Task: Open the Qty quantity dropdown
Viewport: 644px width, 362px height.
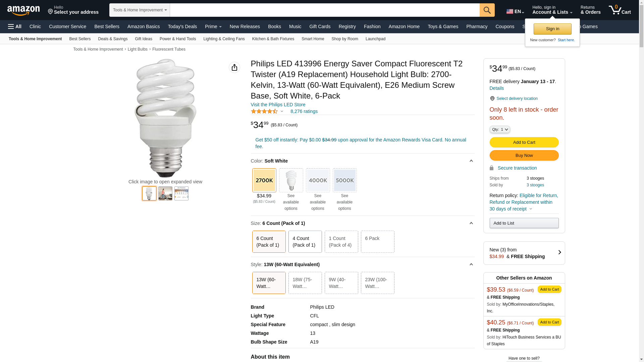Action: pyautogui.click(x=499, y=129)
